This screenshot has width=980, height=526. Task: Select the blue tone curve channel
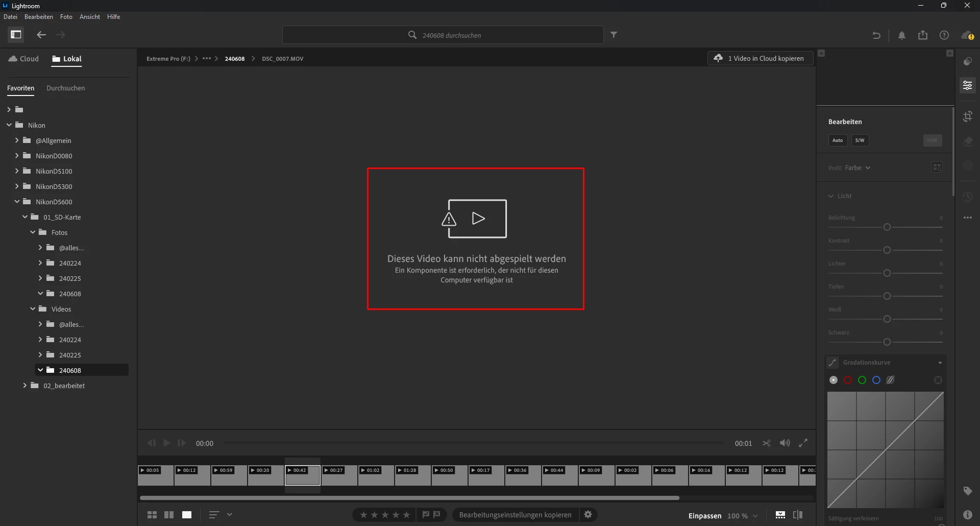(876, 380)
